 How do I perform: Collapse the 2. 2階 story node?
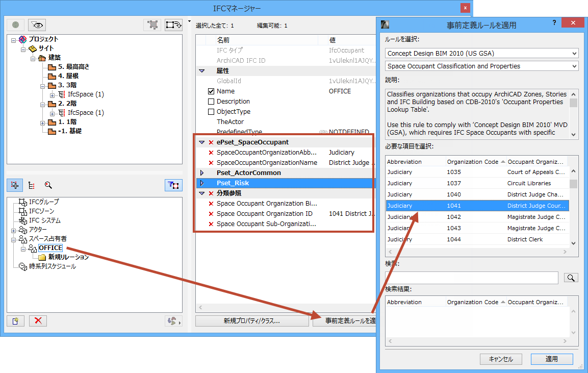42,104
